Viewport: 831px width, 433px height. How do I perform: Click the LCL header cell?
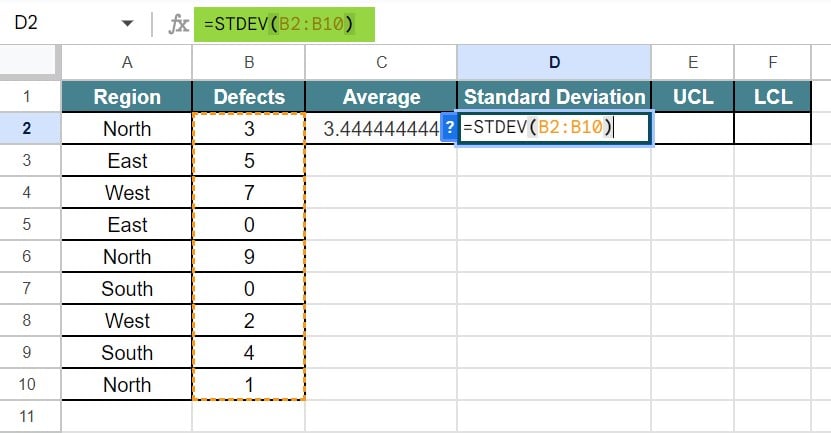(773, 97)
